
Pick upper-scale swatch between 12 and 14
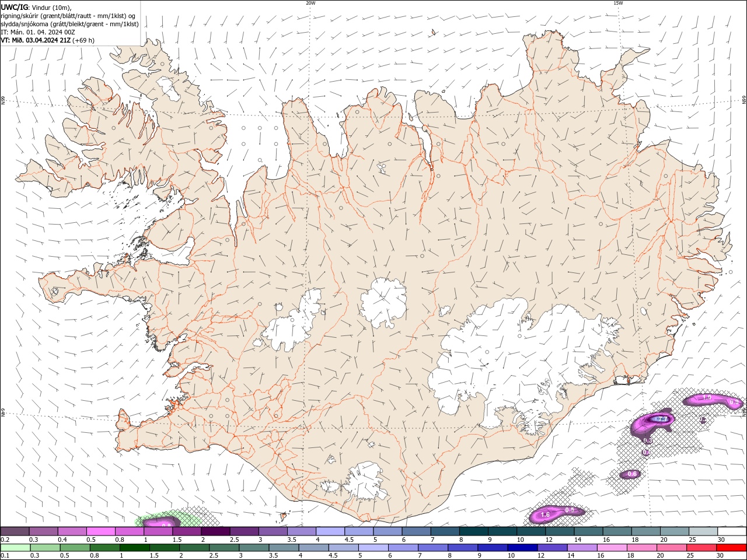point(560,531)
